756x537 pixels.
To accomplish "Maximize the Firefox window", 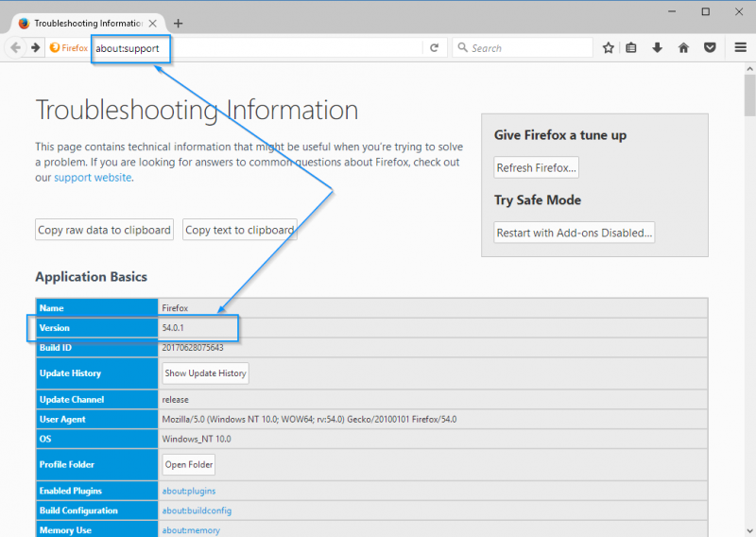I will 705,11.
